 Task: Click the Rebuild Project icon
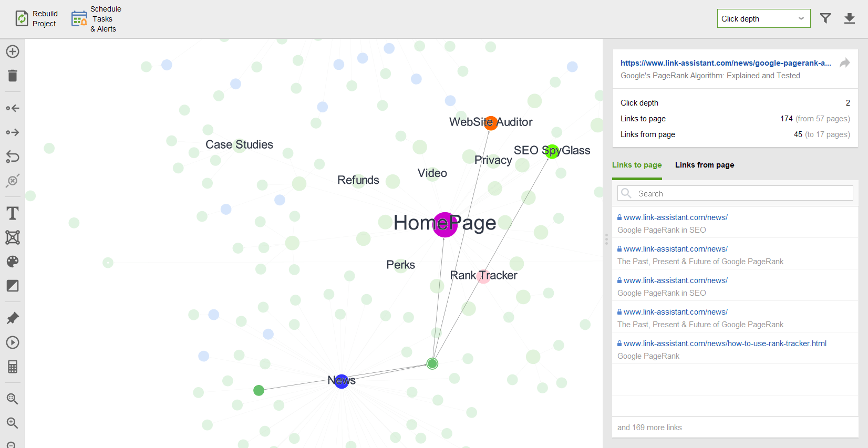tap(22, 19)
